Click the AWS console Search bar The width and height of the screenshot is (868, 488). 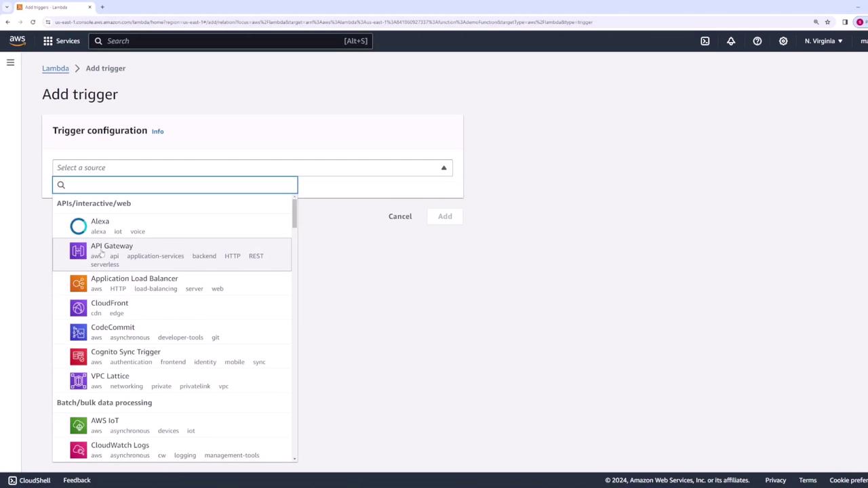click(231, 41)
